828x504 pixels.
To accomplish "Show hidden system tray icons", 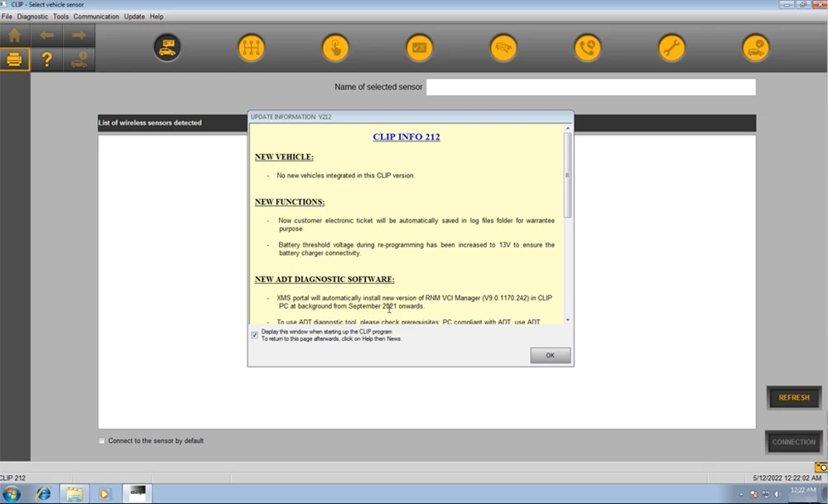I will 741,495.
